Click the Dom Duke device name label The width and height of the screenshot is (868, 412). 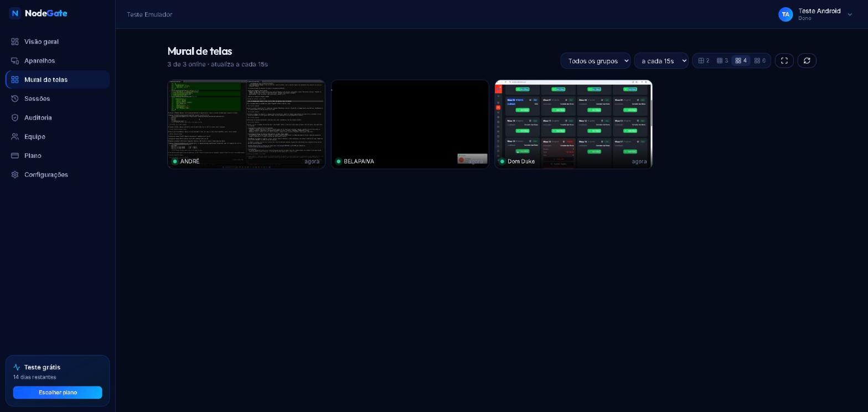coord(521,162)
